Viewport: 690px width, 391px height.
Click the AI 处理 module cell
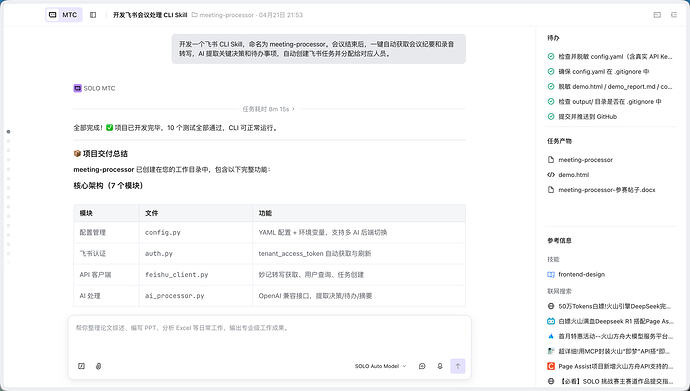tap(106, 296)
